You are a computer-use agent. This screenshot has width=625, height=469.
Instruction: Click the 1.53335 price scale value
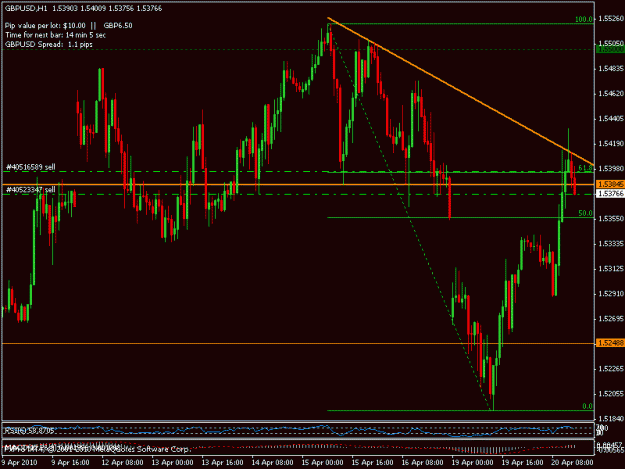tap(611, 243)
